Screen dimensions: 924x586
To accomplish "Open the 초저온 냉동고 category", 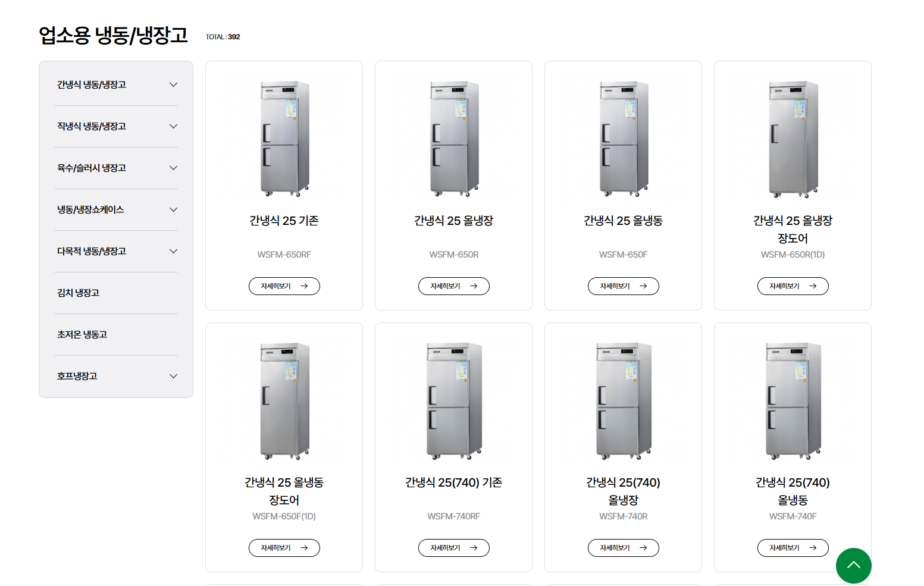I will coord(116,334).
